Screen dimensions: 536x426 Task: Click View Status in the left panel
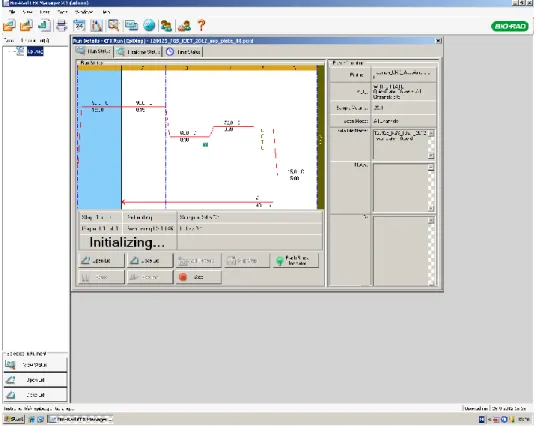pyautogui.click(x=35, y=365)
